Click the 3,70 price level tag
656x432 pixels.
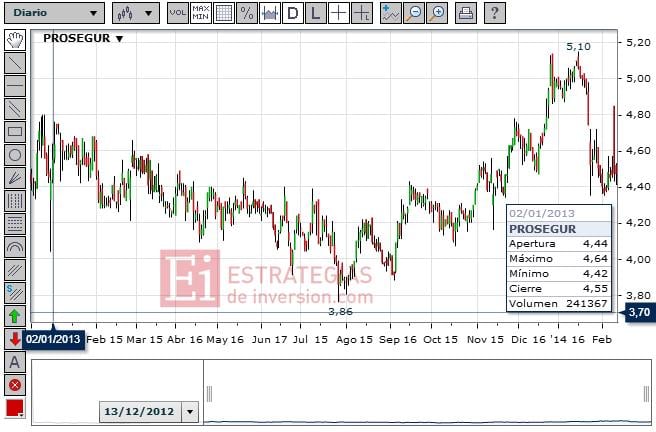[x=639, y=312]
